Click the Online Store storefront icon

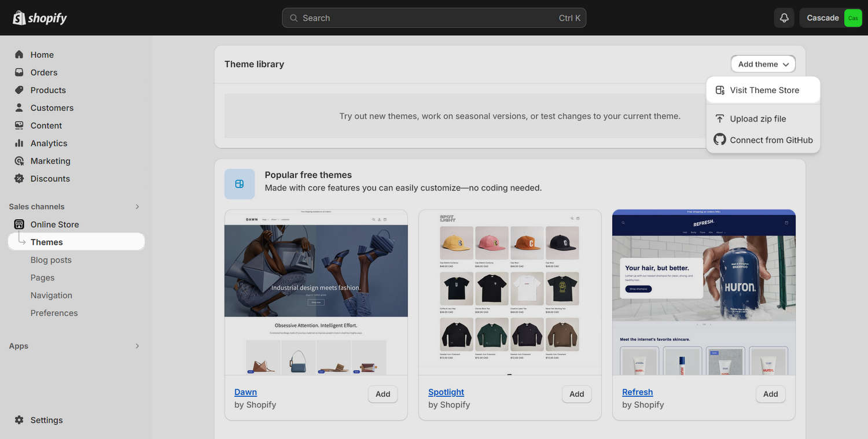coord(19,224)
